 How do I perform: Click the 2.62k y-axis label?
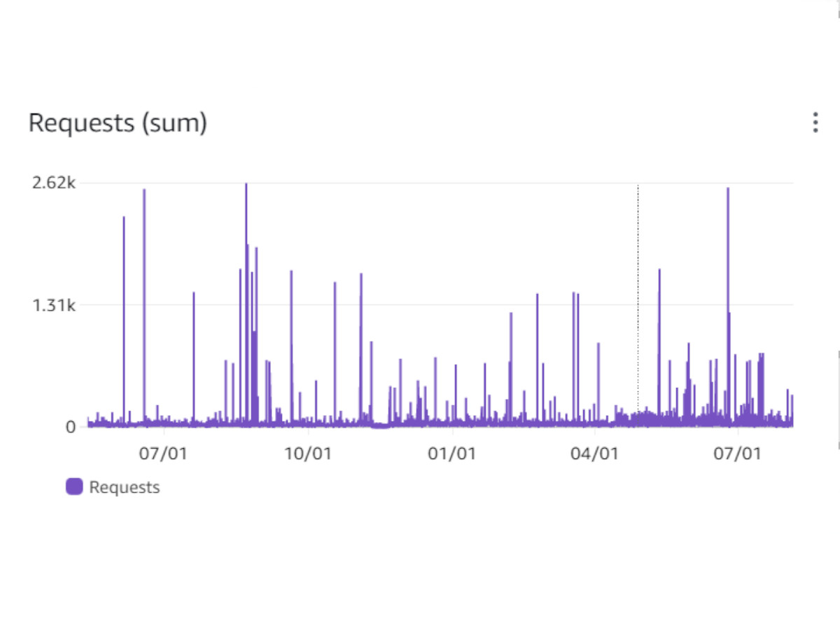54,183
